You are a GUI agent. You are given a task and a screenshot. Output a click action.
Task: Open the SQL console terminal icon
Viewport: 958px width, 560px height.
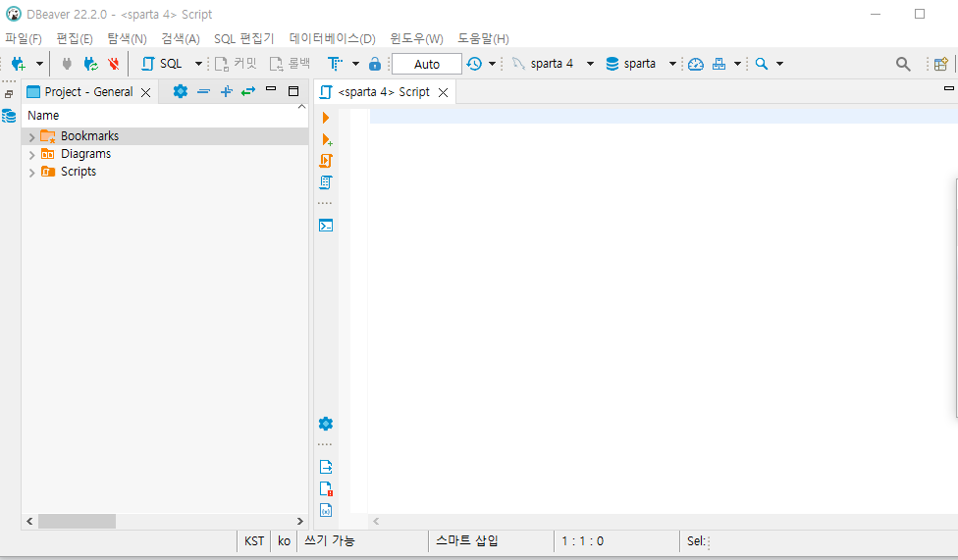coord(326,226)
